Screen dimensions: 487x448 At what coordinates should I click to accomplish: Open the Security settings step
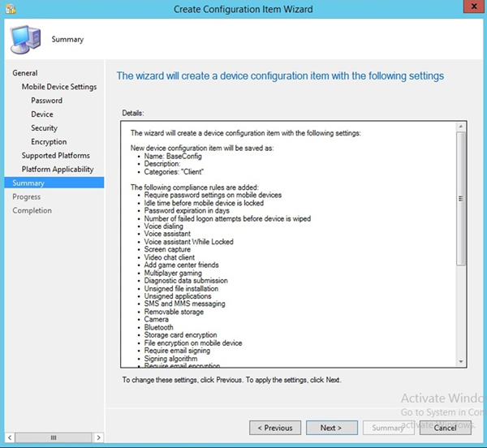44,128
